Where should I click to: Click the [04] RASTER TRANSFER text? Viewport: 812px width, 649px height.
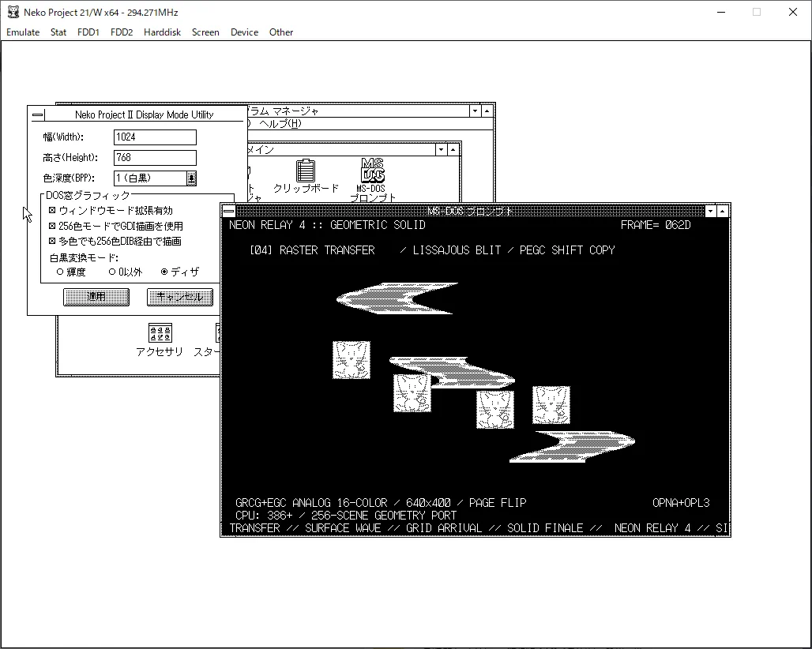pyautogui.click(x=312, y=250)
